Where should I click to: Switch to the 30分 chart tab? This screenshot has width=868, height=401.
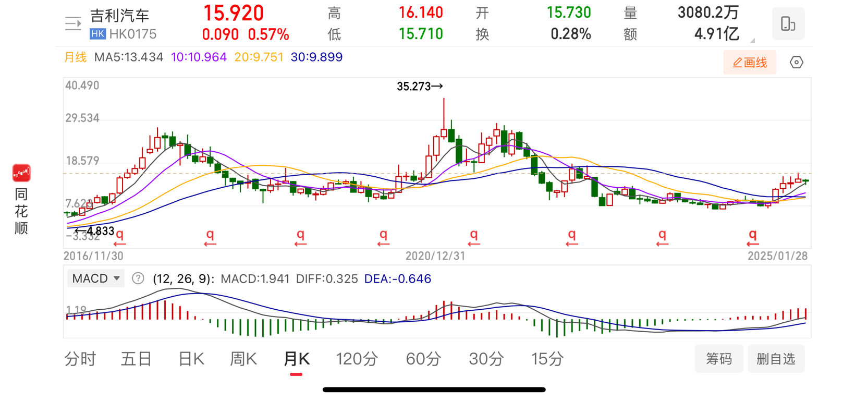click(x=486, y=359)
